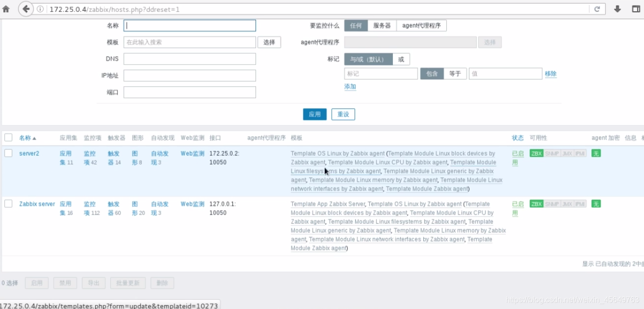The width and height of the screenshot is (644, 309).
Task: Click 添加 to add a tag filter
Action: point(350,87)
